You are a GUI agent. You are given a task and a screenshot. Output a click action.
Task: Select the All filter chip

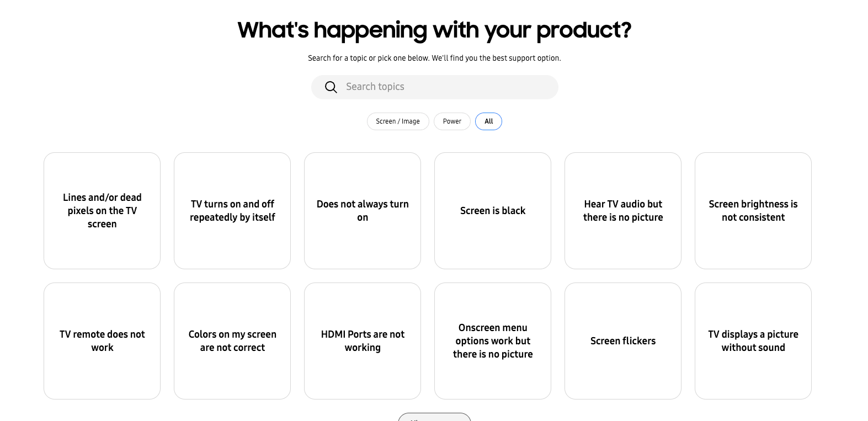[488, 121]
